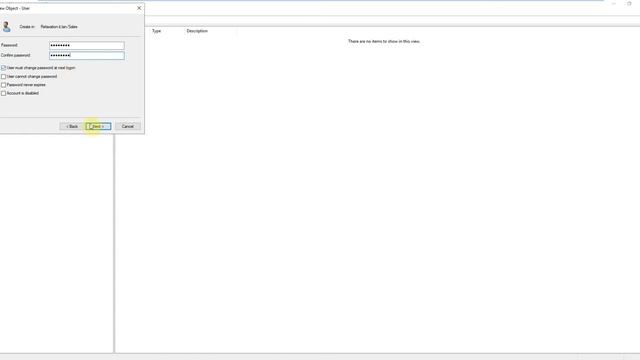Sort by the Type column header

click(x=156, y=31)
